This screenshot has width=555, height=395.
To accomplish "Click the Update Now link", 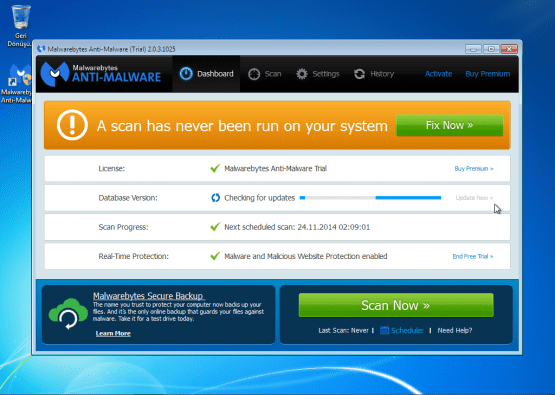I will tap(474, 198).
